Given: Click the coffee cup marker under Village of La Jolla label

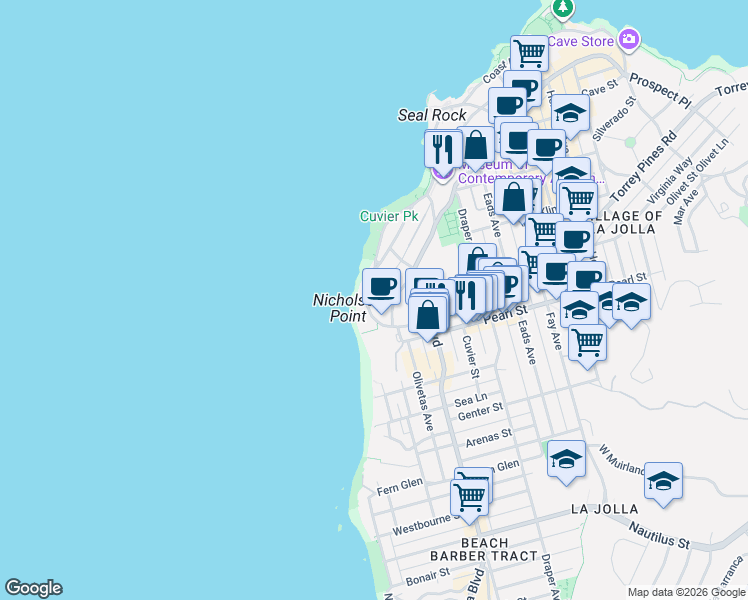Looking at the screenshot, I should (574, 241).
